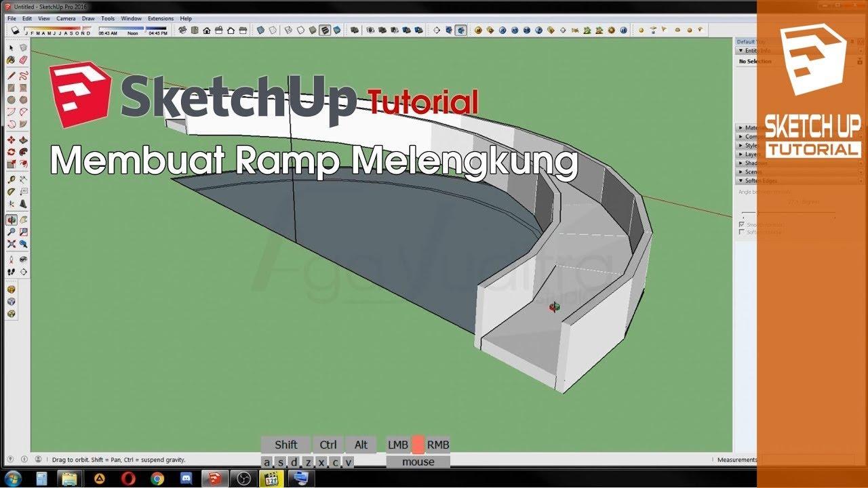The image size is (868, 488).
Task: Switch to Iso view icon
Action: coord(182,30)
